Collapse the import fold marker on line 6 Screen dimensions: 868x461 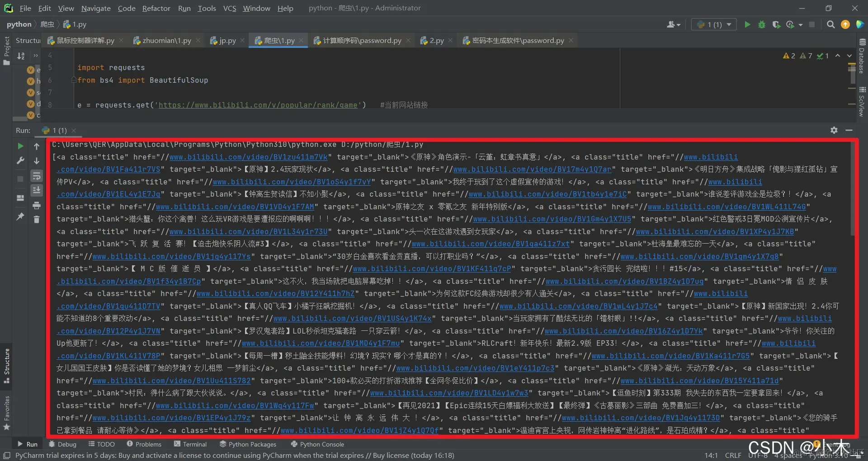(x=74, y=80)
